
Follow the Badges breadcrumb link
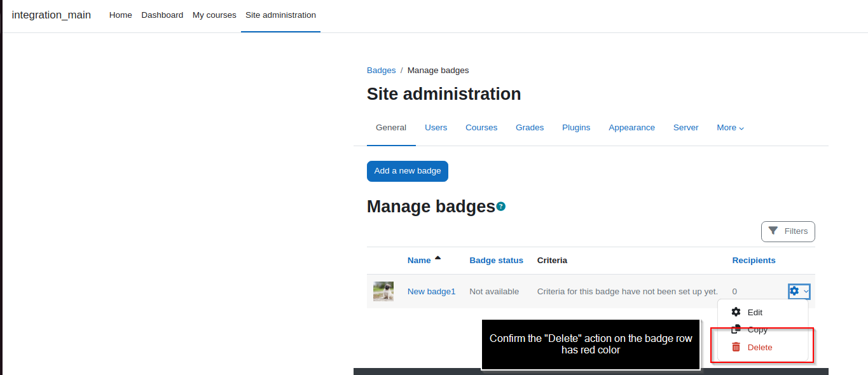click(x=382, y=71)
